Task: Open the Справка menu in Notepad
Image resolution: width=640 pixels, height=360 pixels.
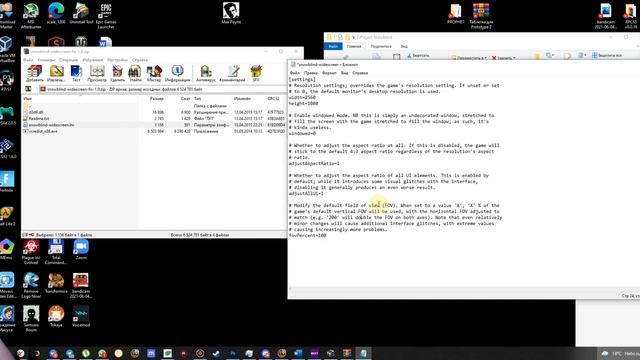Action: coord(360,73)
